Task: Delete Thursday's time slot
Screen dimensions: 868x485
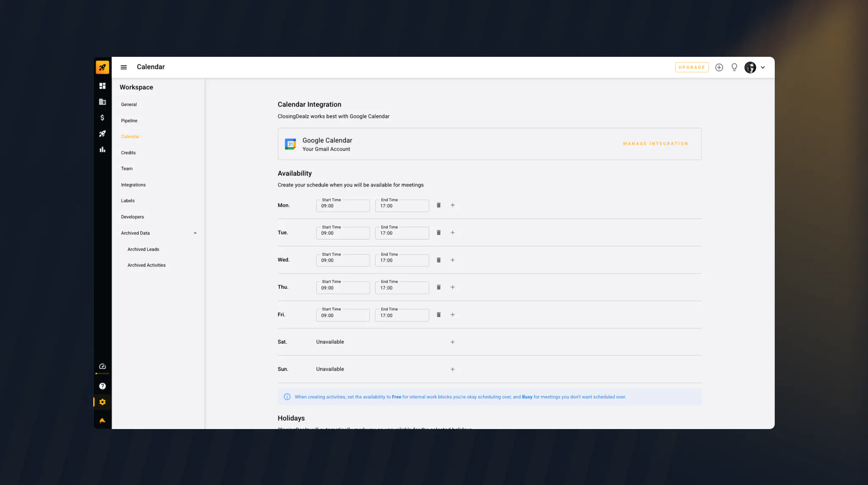Action: (x=439, y=287)
